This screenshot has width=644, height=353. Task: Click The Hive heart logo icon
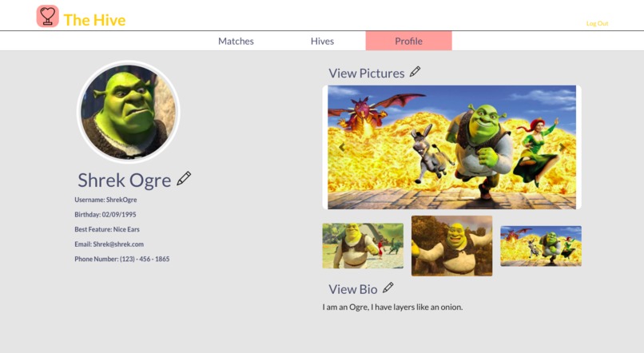48,17
